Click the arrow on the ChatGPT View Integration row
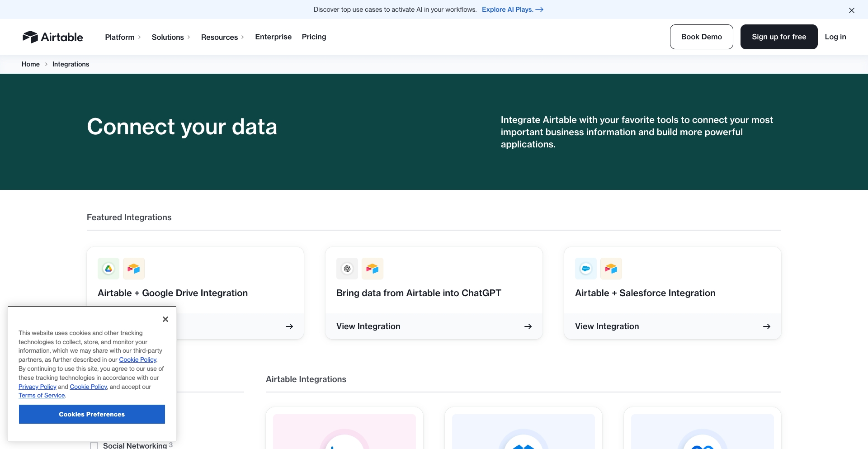 [x=528, y=326]
